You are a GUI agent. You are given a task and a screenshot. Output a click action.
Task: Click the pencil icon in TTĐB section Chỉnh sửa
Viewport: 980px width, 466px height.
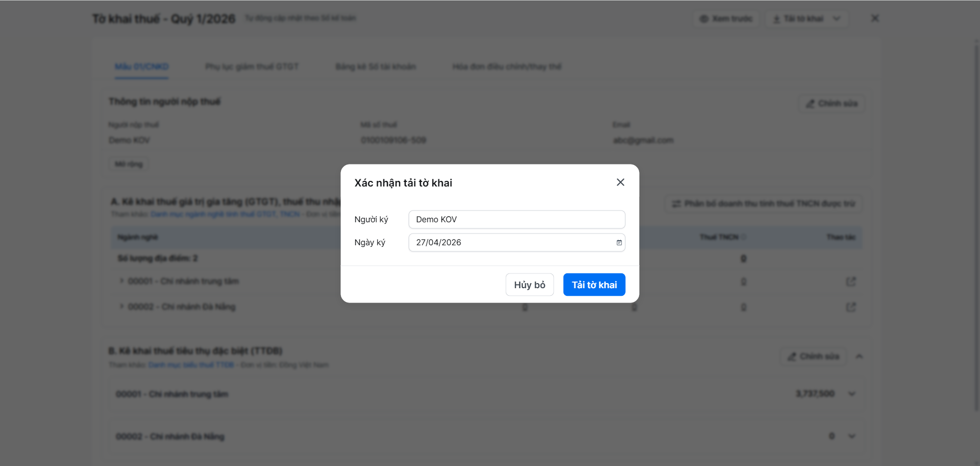click(x=792, y=357)
